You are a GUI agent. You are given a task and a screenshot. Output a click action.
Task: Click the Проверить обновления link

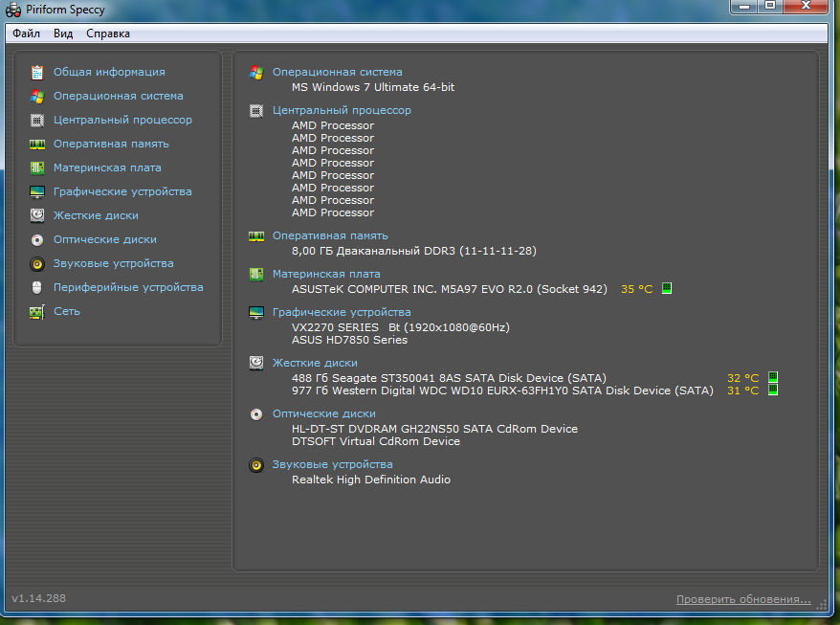click(743, 599)
